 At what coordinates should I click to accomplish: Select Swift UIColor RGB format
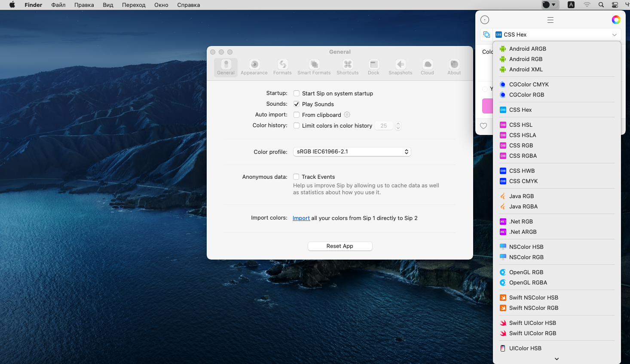(532, 333)
